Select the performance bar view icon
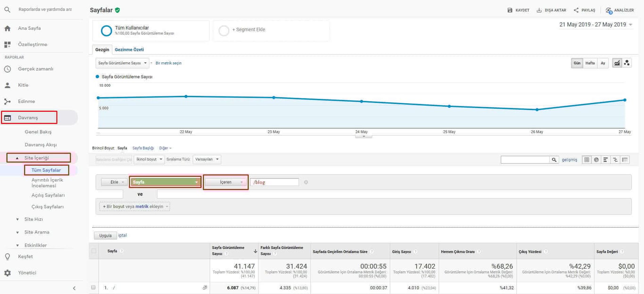 [606, 160]
